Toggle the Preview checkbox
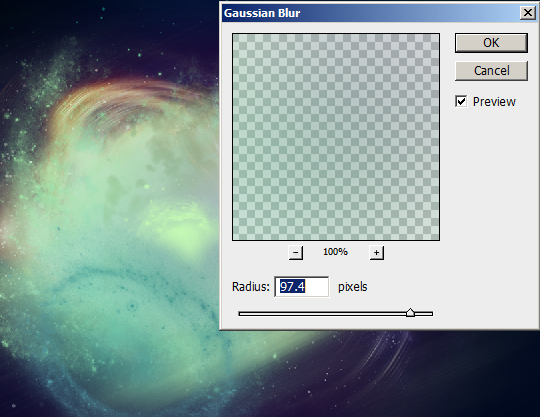540x417 pixels. click(x=461, y=101)
